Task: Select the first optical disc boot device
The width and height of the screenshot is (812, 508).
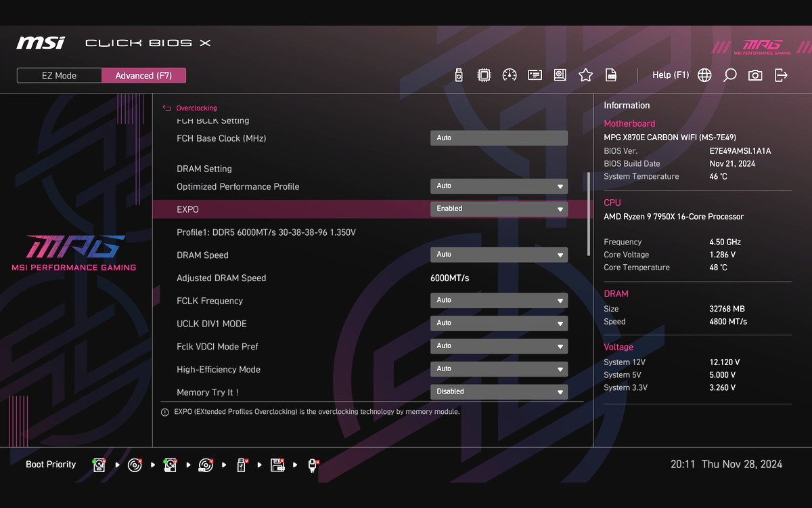Action: 135,465
